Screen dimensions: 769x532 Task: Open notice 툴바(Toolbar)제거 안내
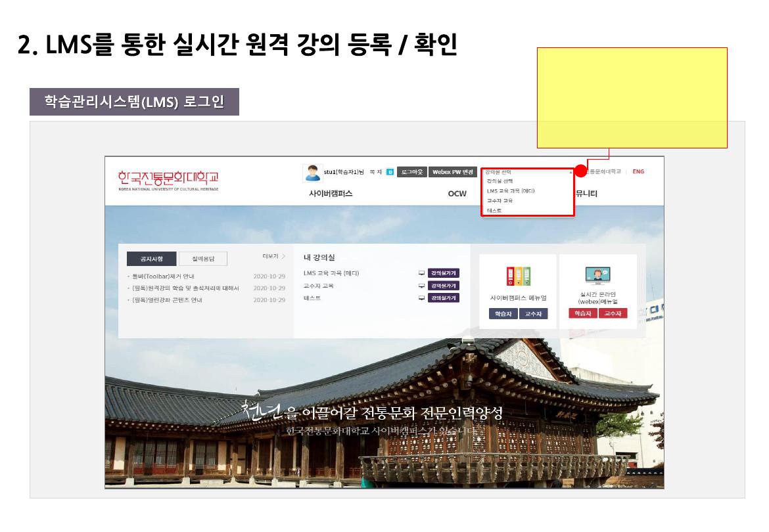pyautogui.click(x=163, y=277)
